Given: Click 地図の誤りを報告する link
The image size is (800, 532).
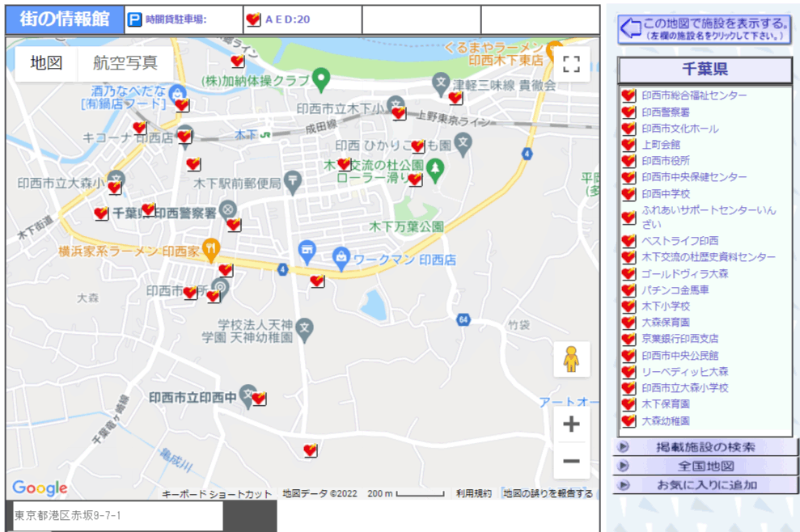Looking at the screenshot, I should [x=548, y=493].
